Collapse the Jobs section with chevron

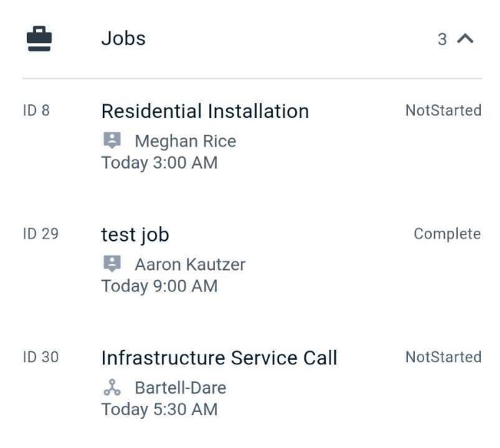(x=465, y=39)
